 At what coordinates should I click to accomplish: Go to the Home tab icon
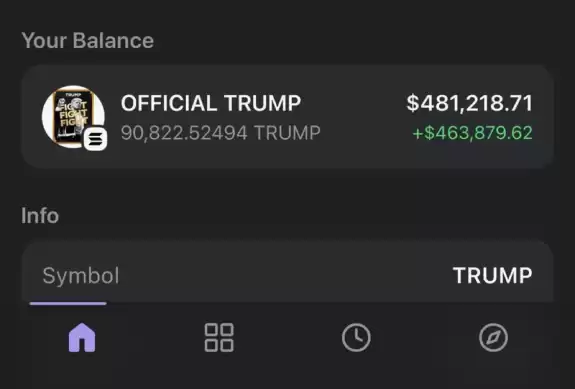pyautogui.click(x=82, y=337)
